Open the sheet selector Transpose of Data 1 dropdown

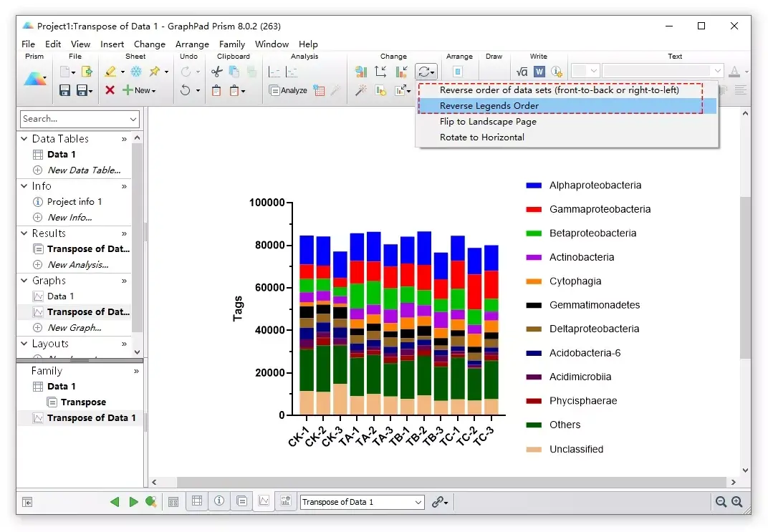419,502
